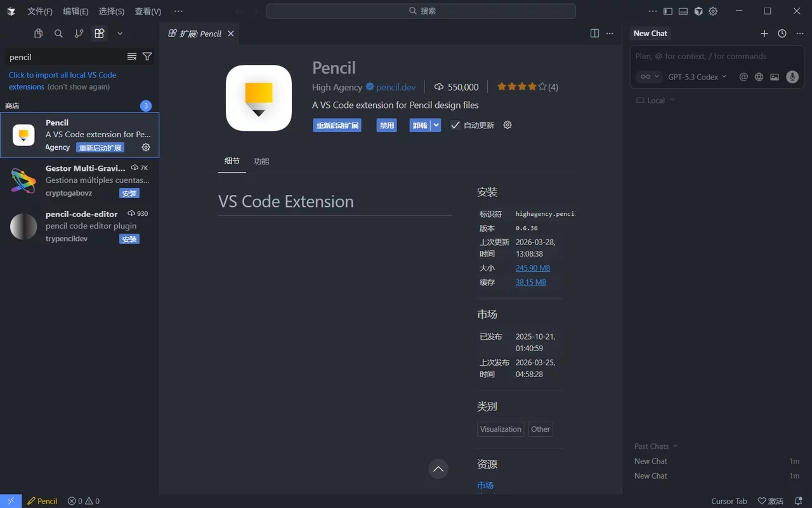Open the GPT-5.3 Codex model dropdown
Viewport: 812px width, 508px height.
(697, 76)
